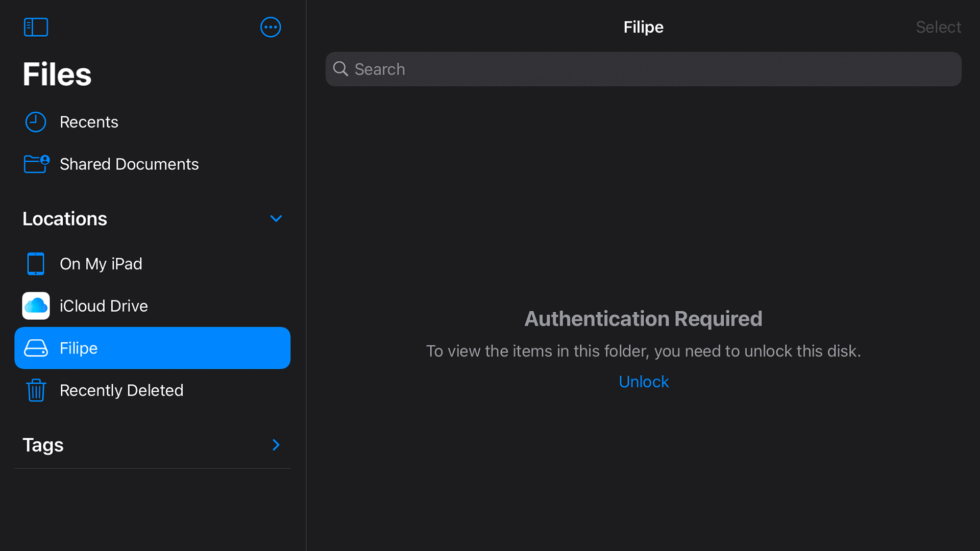Image resolution: width=980 pixels, height=551 pixels.
Task: Click the iCloud Drive cloud icon
Action: pos(36,306)
